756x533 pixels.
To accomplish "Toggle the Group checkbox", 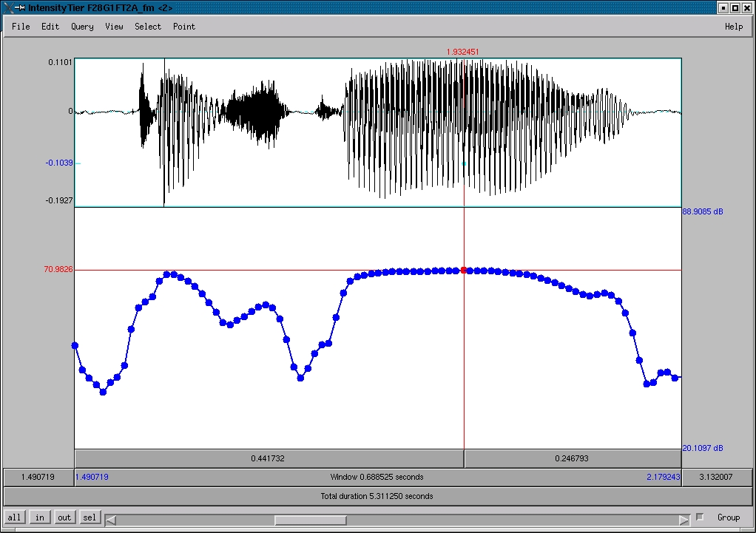I will (x=700, y=517).
